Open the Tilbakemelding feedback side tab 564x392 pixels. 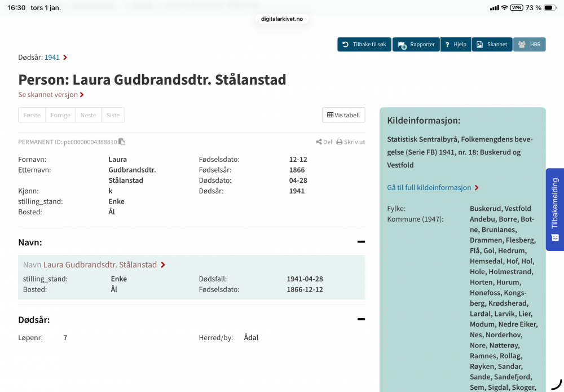[x=555, y=209]
